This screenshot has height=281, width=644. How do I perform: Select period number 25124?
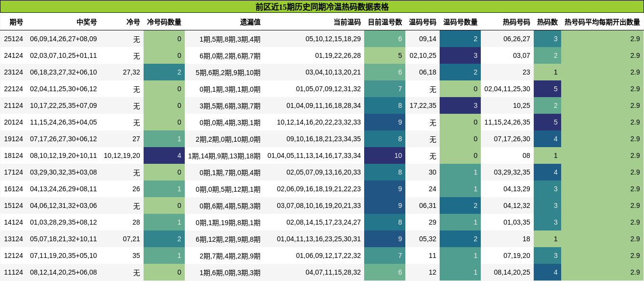coord(13,39)
